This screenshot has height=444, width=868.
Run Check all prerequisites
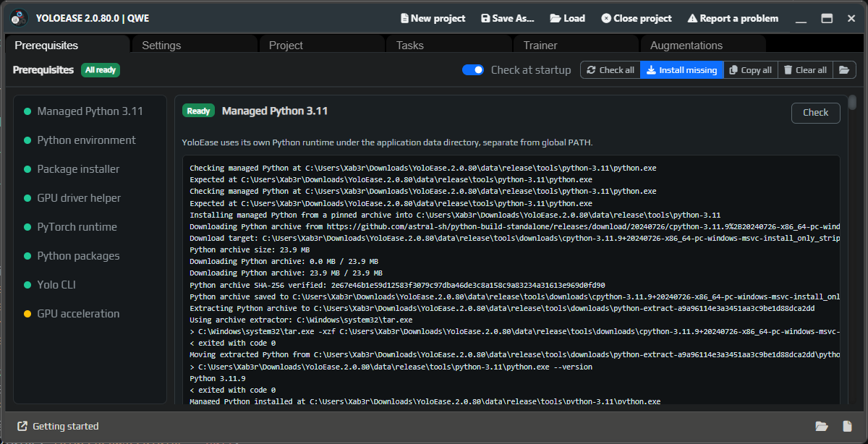610,70
